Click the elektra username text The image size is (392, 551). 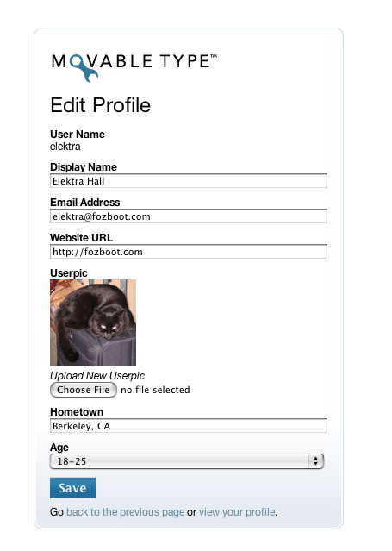pyautogui.click(x=65, y=147)
